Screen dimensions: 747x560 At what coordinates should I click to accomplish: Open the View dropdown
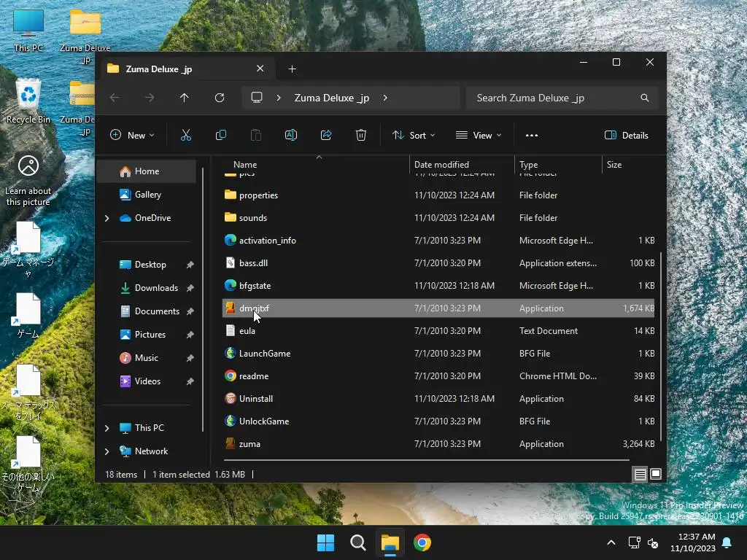(479, 135)
